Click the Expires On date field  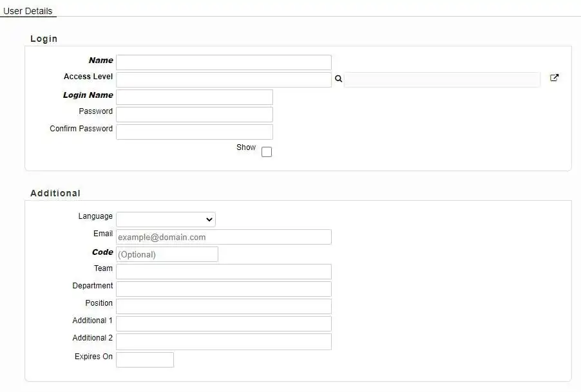coord(145,360)
